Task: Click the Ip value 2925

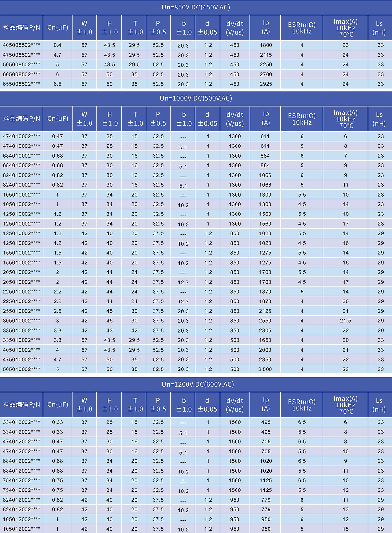Action: click(x=266, y=84)
